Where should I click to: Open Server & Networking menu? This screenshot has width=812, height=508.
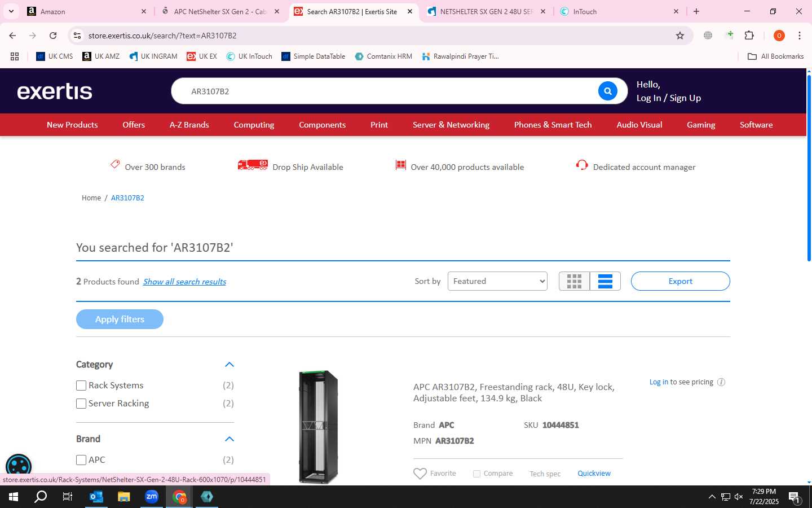click(451, 125)
